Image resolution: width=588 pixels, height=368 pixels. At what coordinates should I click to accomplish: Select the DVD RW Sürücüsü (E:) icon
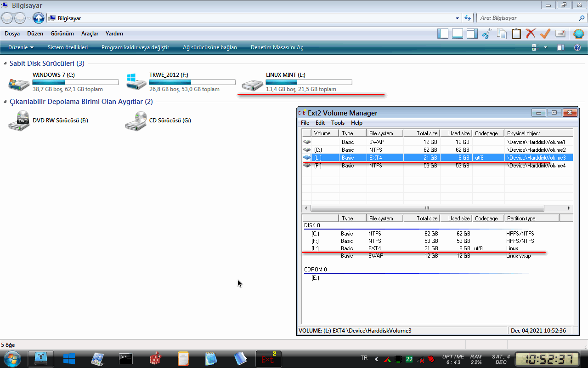[19, 121]
